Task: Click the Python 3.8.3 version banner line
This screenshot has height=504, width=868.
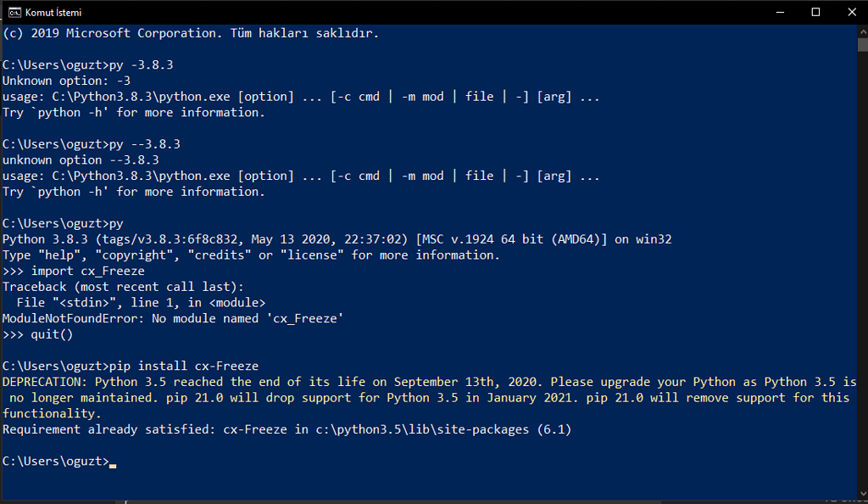Action: coord(337,239)
